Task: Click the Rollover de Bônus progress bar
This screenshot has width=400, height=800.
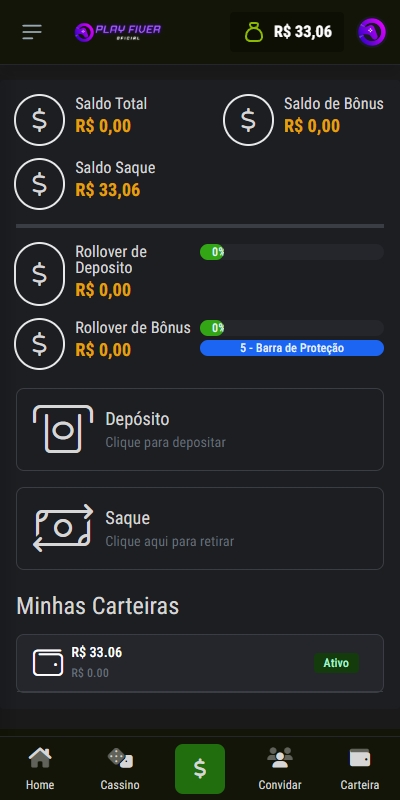Action: pyautogui.click(x=292, y=328)
